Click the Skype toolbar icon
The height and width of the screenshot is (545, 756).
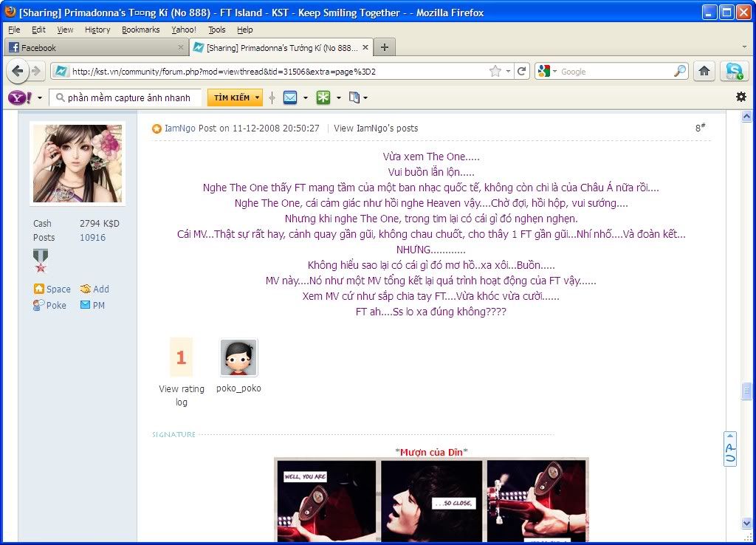click(x=734, y=72)
